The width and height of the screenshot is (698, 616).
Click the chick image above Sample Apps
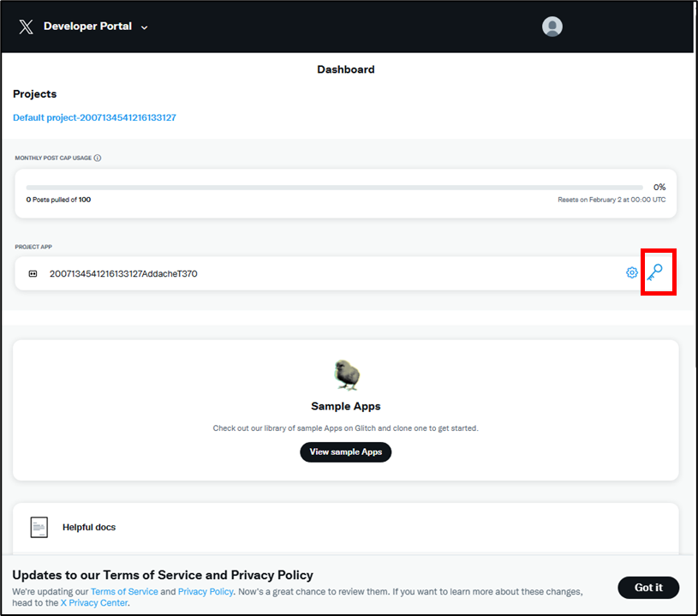(x=347, y=374)
